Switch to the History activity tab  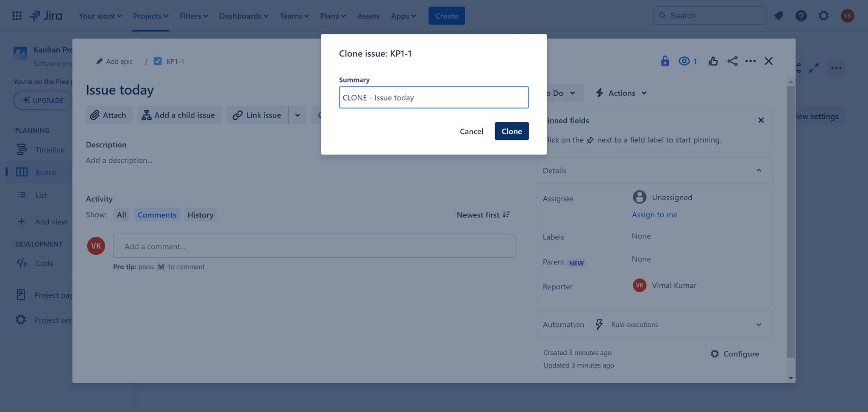(x=200, y=215)
